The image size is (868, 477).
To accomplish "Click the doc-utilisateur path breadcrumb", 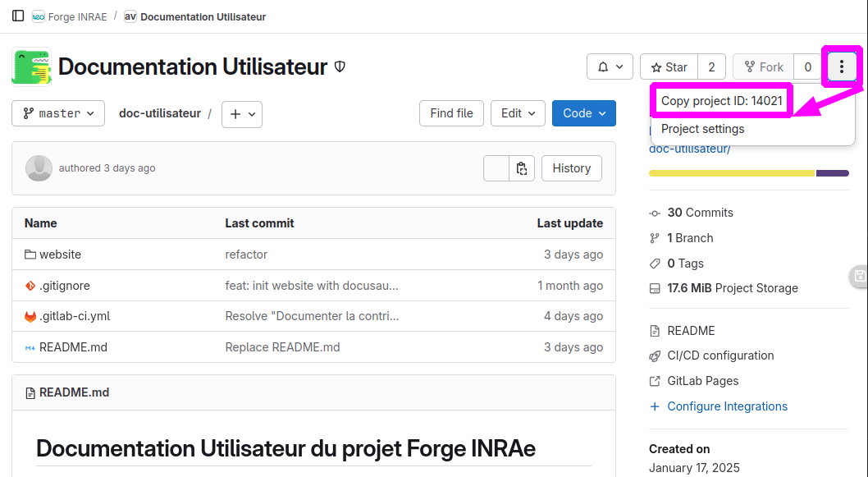I will pos(159,113).
